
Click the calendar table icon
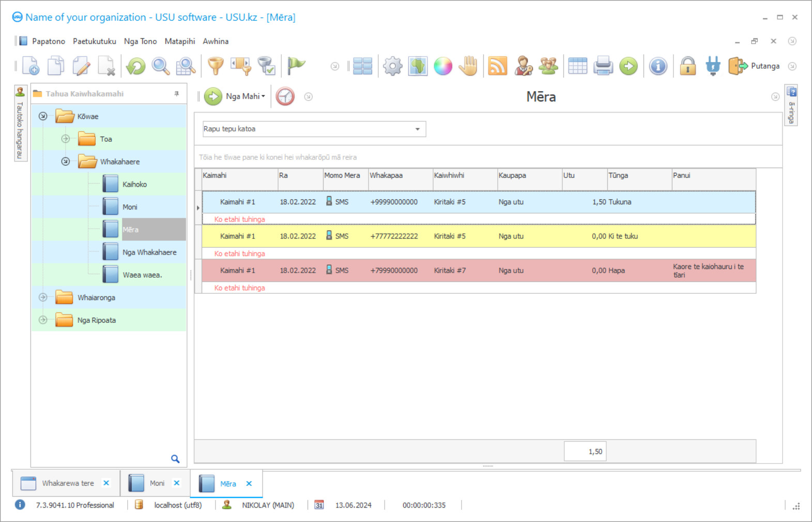coord(578,66)
